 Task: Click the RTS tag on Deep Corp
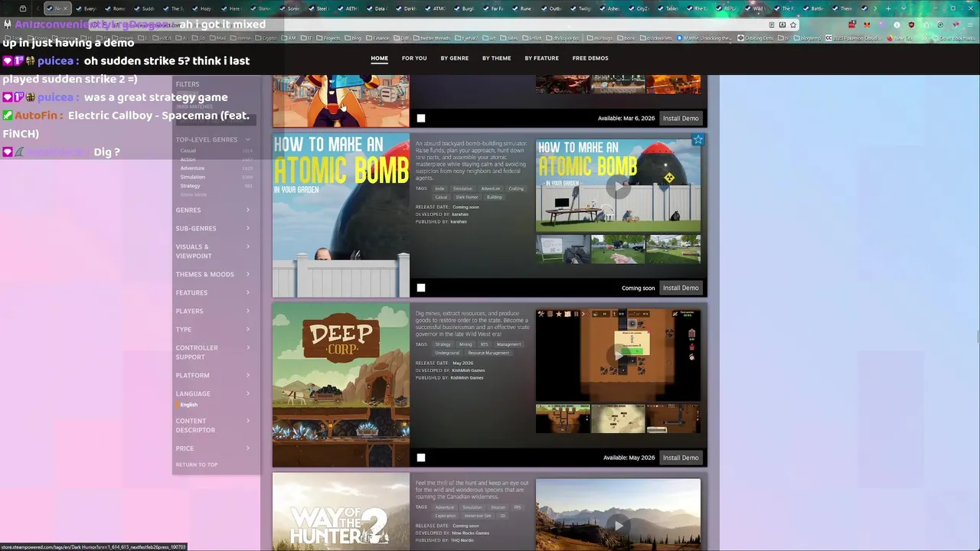click(x=484, y=344)
